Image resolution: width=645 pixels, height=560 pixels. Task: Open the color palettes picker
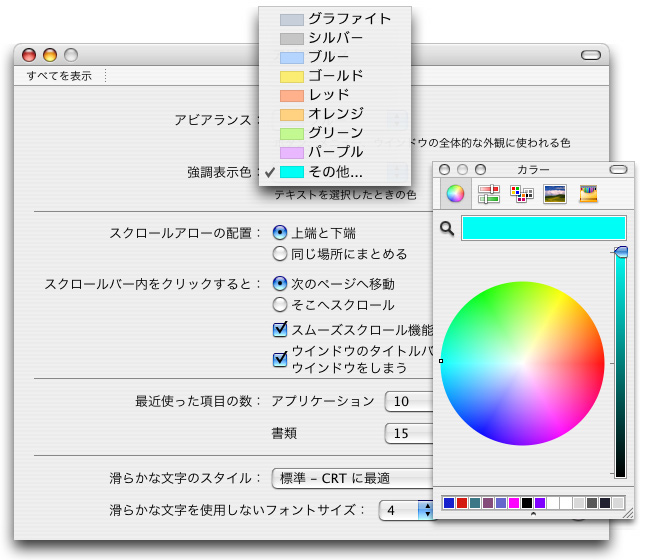522,193
